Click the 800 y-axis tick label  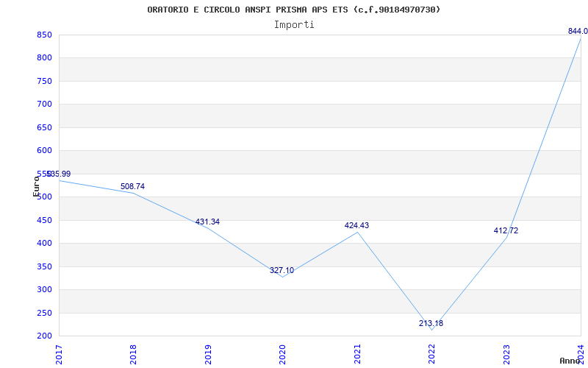[x=43, y=58]
